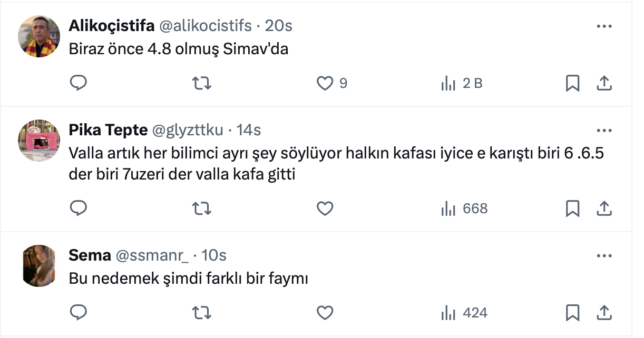Viewport: 644px width, 338px height.
Task: Like Pika Tepte's tweet
Action: (325, 208)
